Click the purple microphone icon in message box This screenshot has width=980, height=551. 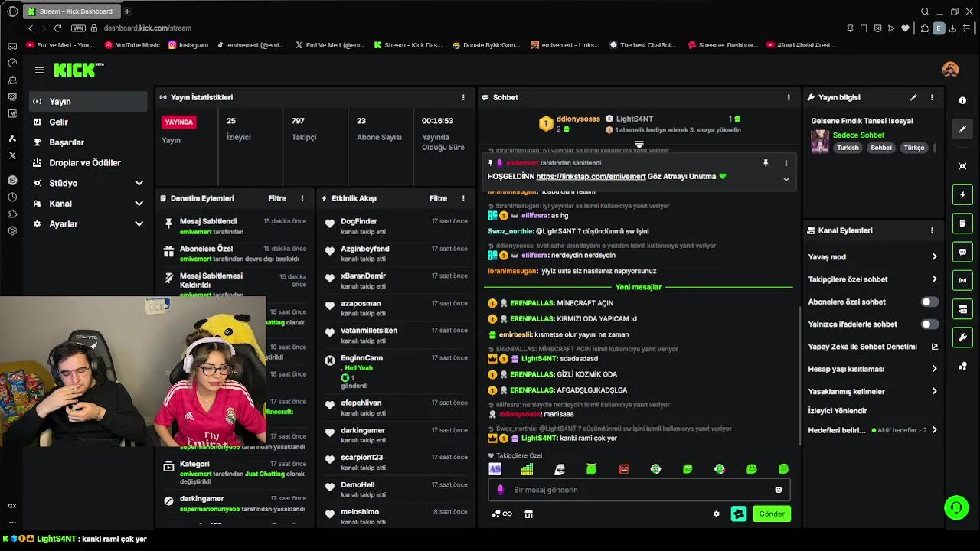[x=501, y=490]
